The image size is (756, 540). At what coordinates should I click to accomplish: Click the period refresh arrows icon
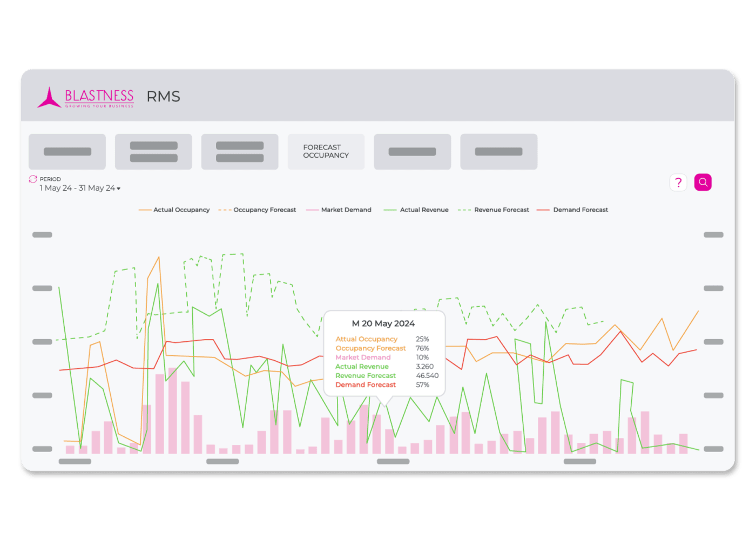pyautogui.click(x=33, y=179)
